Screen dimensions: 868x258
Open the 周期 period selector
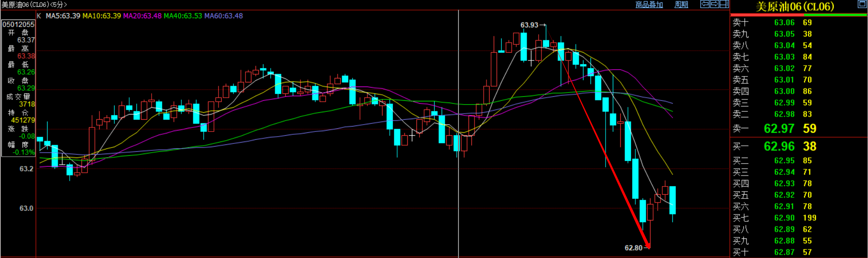[681, 5]
